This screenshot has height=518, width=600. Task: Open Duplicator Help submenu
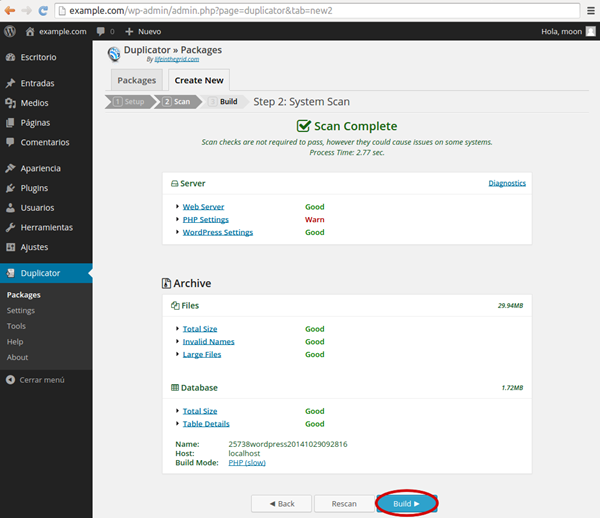tap(15, 342)
